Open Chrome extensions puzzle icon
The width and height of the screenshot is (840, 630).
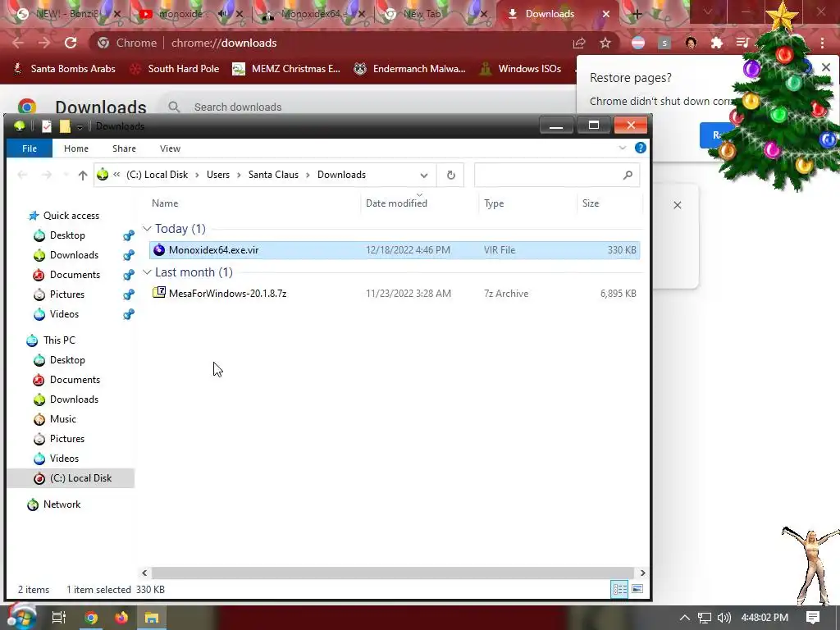[717, 43]
